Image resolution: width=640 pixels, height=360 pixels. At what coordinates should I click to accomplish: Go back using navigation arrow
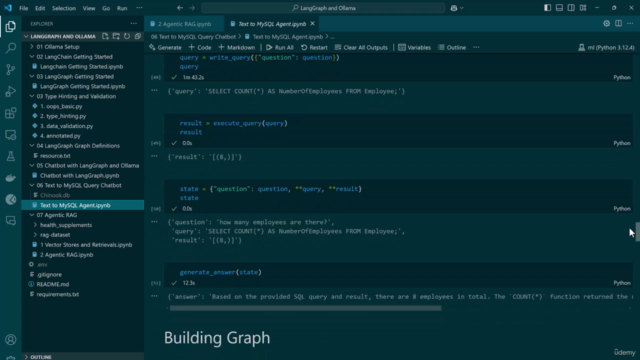click(180, 8)
